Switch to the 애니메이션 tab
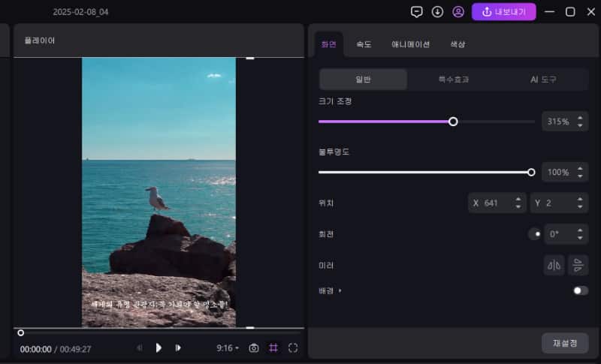601x364 pixels. 410,44
